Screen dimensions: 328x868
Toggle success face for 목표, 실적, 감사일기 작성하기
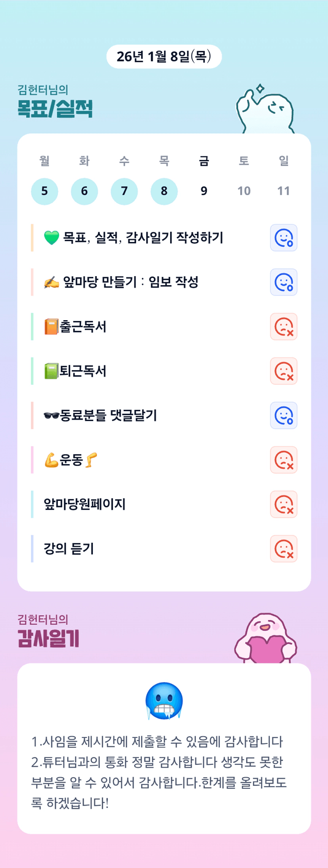pos(284,238)
